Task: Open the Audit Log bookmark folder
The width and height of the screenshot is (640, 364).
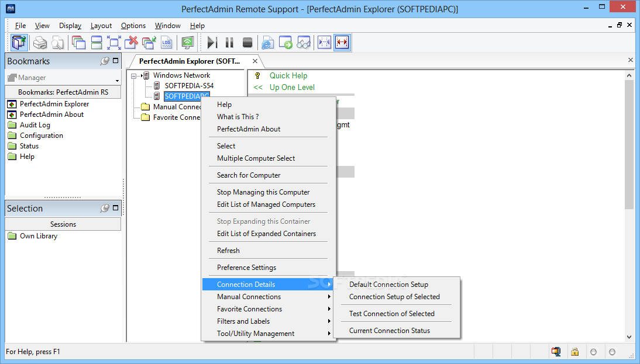Action: 35,125
